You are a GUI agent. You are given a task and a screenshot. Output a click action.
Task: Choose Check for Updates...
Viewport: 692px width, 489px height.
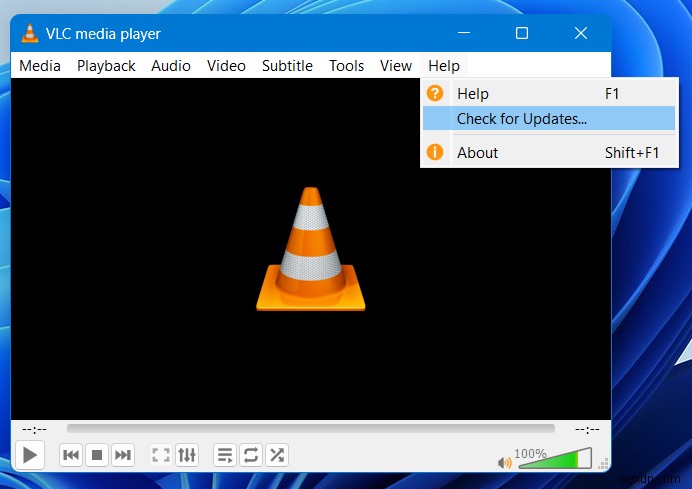[x=549, y=118]
